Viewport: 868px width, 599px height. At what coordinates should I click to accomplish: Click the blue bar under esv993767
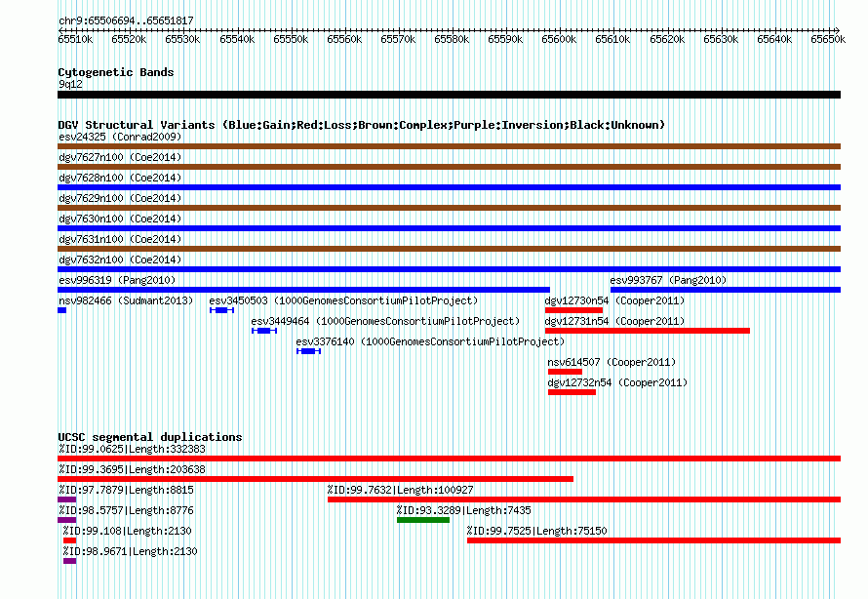[x=726, y=290]
